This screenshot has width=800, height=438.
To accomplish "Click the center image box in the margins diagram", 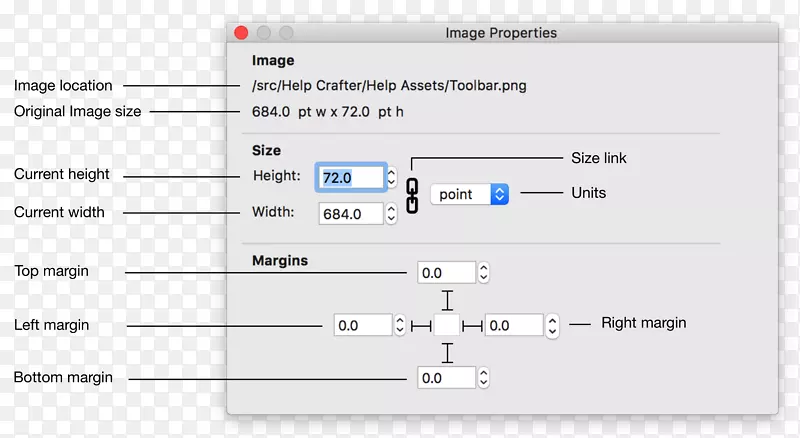I will coord(447,325).
